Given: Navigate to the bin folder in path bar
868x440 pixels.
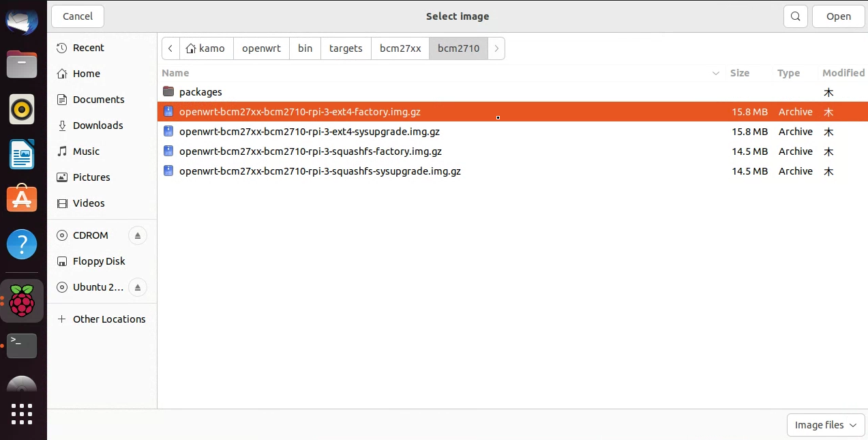Looking at the screenshot, I should coord(305,48).
